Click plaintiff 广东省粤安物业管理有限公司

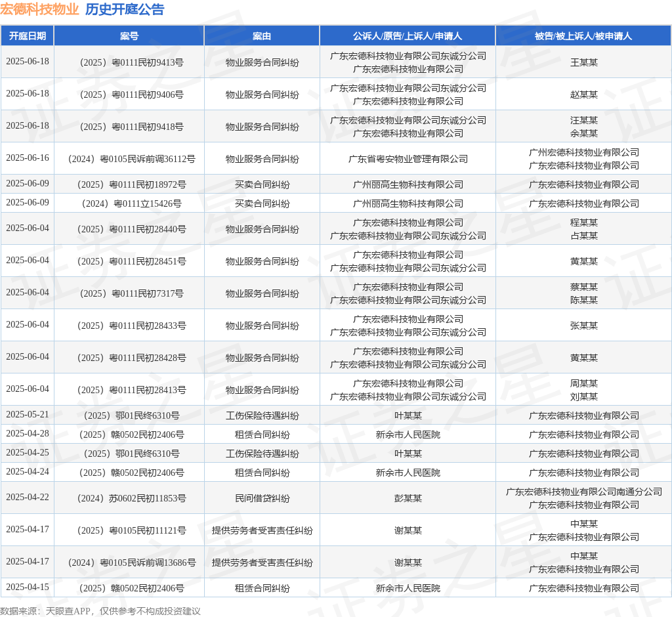[408, 159]
